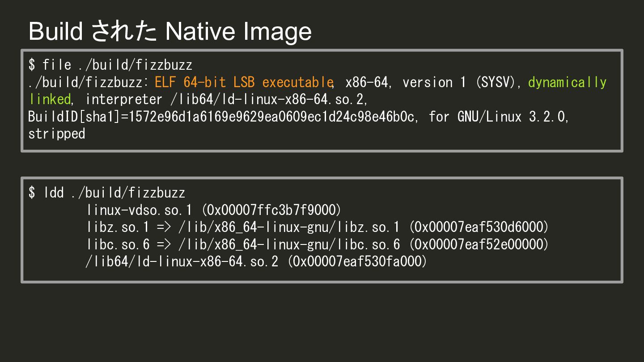Image resolution: width=644 pixels, height=362 pixels.
Task: Click the orange 'ELF 64-bit LSB executable' text
Action: point(244,82)
